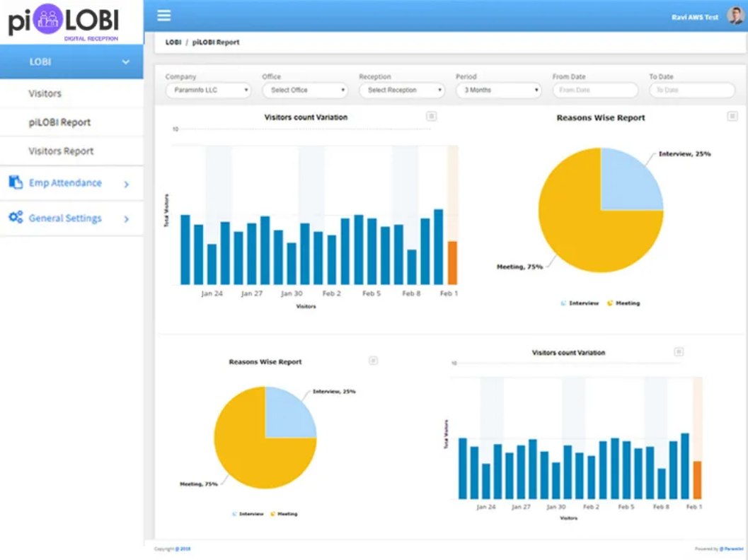Open bottom Reasons Wise Report chart menu
The image size is (748, 560).
click(x=374, y=361)
